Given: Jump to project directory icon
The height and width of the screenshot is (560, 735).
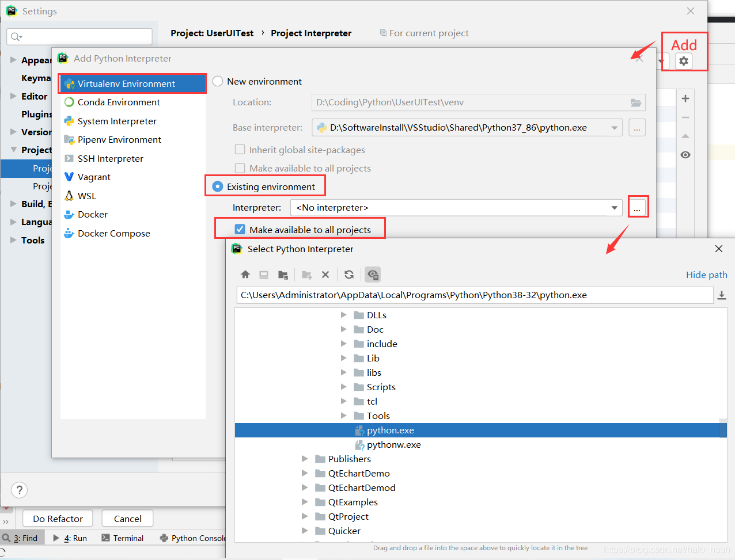Looking at the screenshot, I should tap(283, 275).
